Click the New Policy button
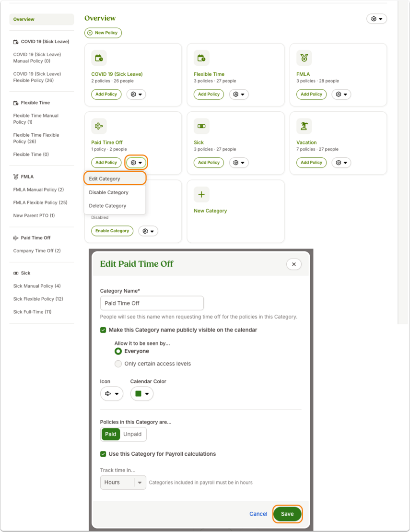The width and height of the screenshot is (410, 532). coord(103,33)
